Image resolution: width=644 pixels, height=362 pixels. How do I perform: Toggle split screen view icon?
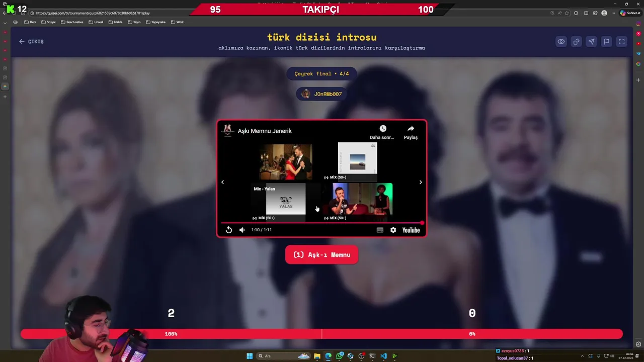(586, 13)
